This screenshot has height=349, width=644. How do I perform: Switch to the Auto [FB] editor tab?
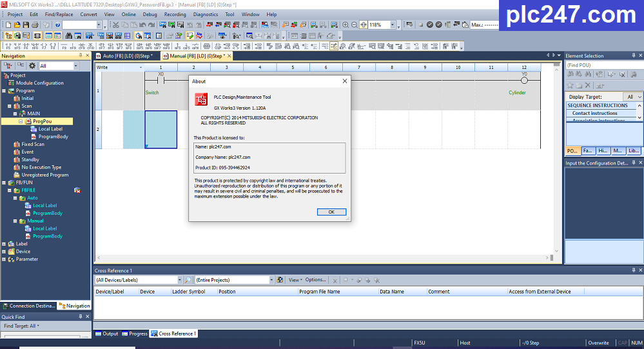pyautogui.click(x=126, y=56)
